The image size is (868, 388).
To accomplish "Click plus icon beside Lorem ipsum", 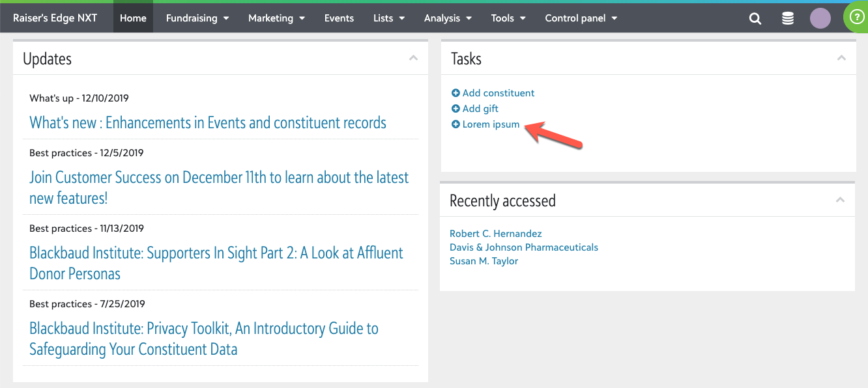I will click(456, 124).
